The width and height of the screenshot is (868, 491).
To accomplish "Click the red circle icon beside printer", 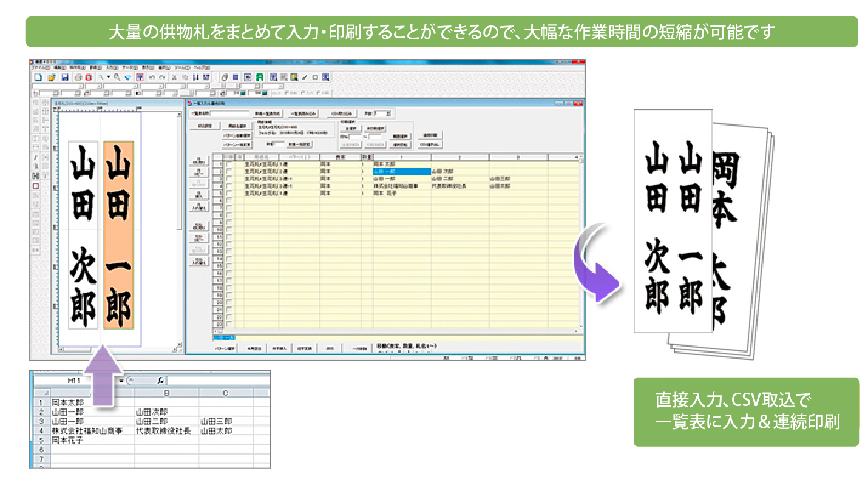I will 89,78.
